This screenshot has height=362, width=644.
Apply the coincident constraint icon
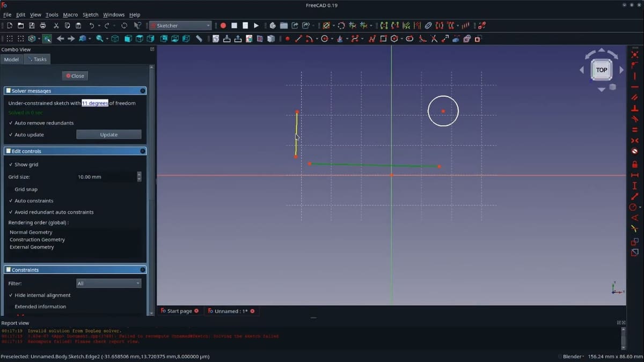pos(634,55)
